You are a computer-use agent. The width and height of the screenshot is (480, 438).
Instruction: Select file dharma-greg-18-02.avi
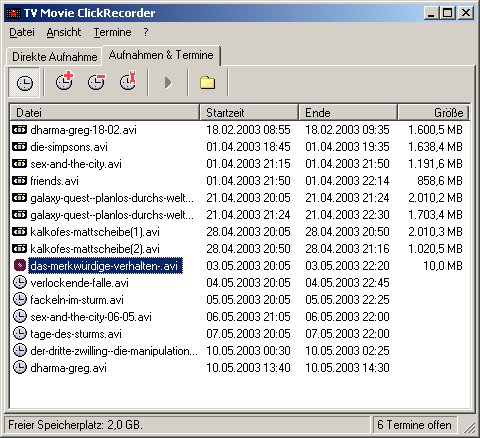83,130
